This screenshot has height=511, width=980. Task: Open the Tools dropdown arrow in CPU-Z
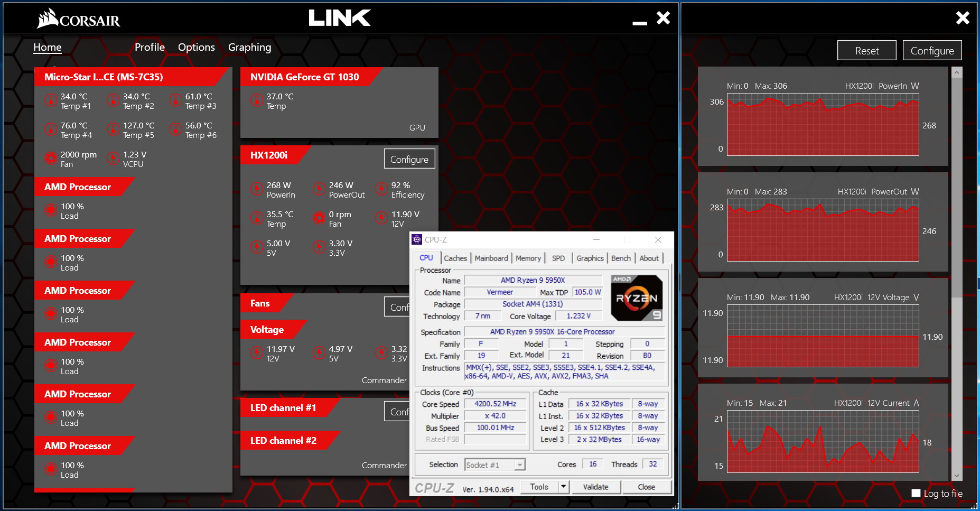coord(563,487)
